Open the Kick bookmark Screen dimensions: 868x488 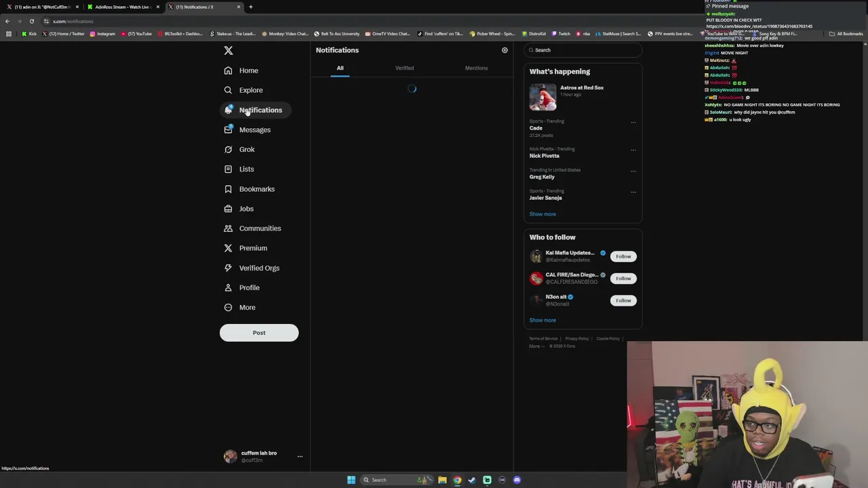29,33
